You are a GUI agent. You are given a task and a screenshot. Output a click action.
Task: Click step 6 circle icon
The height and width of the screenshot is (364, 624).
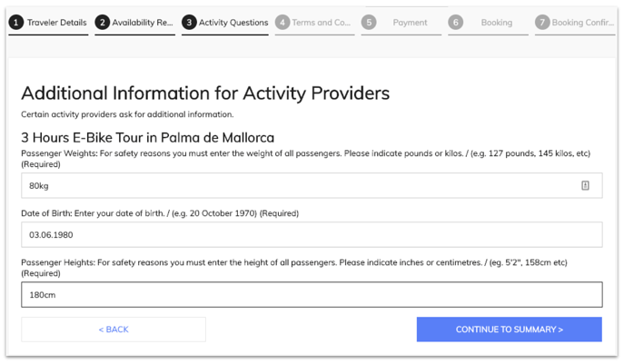(456, 23)
